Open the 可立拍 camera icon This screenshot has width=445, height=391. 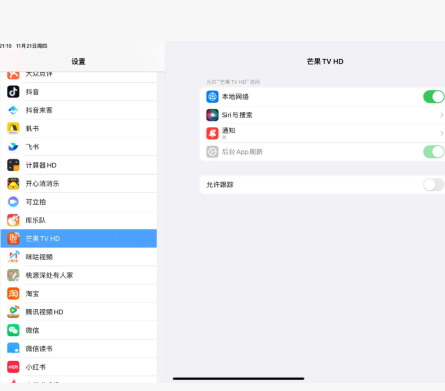tap(13, 202)
